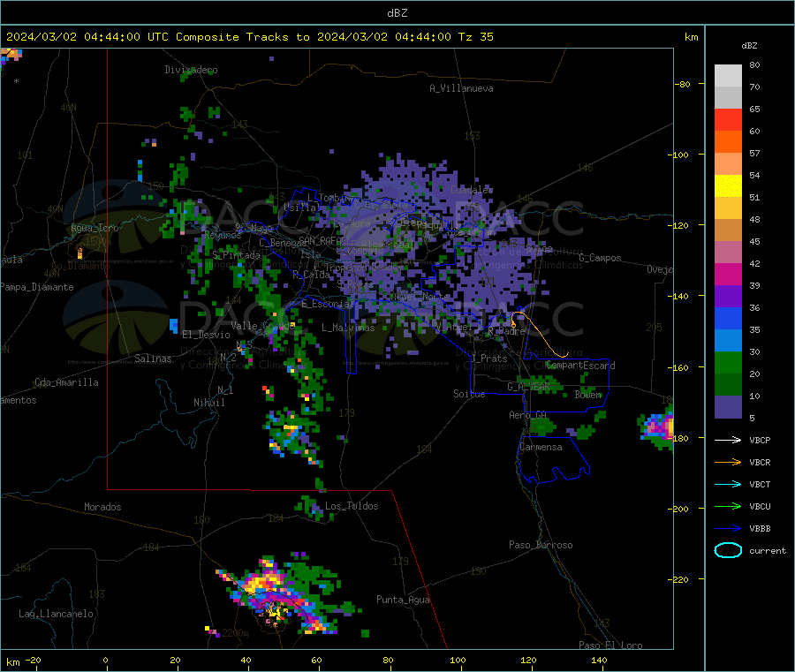Click the VBCP legend label
This screenshot has height=672, width=795.
[x=760, y=441]
